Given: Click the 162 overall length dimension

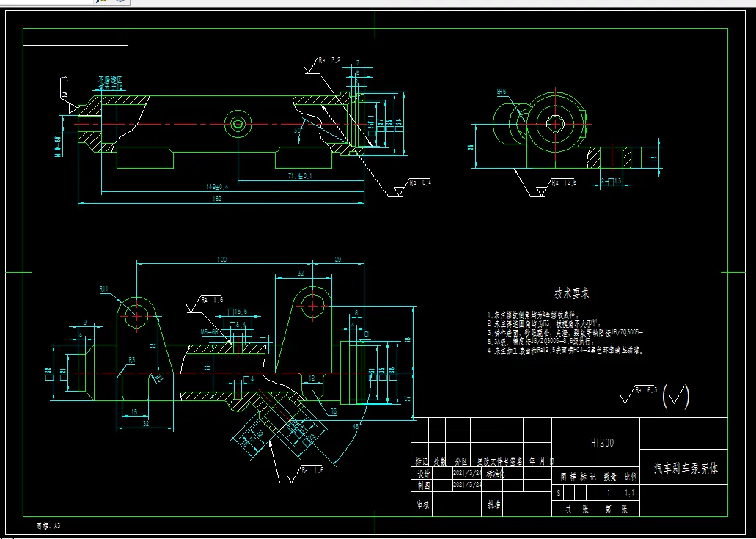Looking at the screenshot, I should pos(217,198).
